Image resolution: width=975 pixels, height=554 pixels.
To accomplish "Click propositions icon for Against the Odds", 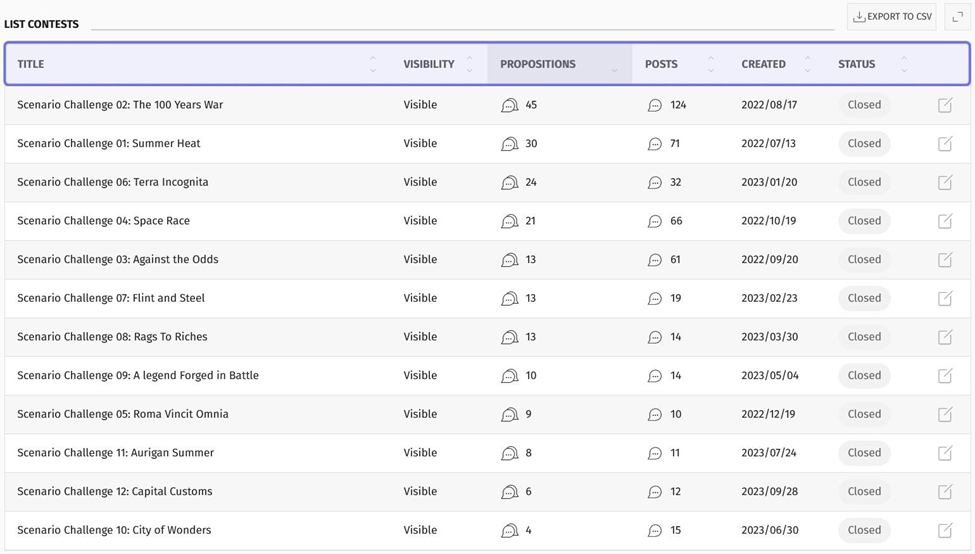I will (509, 260).
